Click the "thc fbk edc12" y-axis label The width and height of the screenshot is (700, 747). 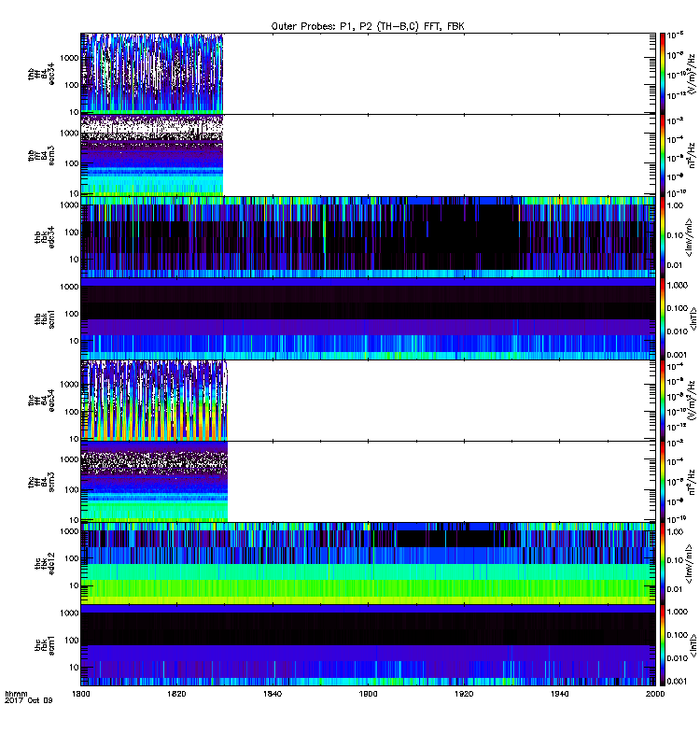(x=45, y=564)
